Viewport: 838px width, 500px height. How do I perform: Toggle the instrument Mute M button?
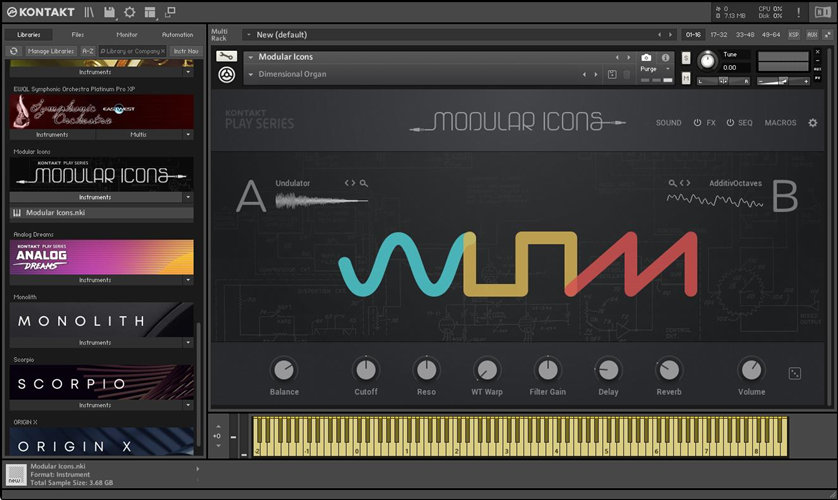point(686,79)
